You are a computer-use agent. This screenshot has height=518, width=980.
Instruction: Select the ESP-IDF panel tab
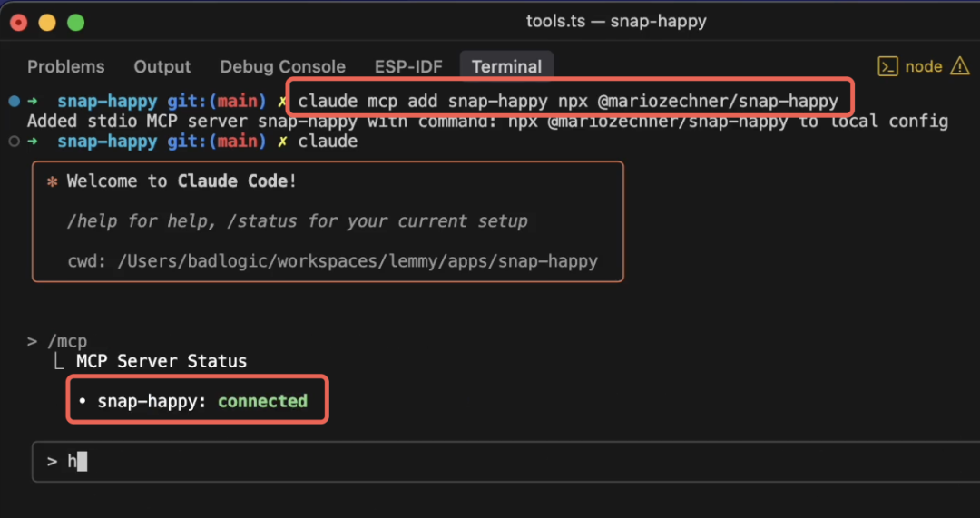(408, 67)
